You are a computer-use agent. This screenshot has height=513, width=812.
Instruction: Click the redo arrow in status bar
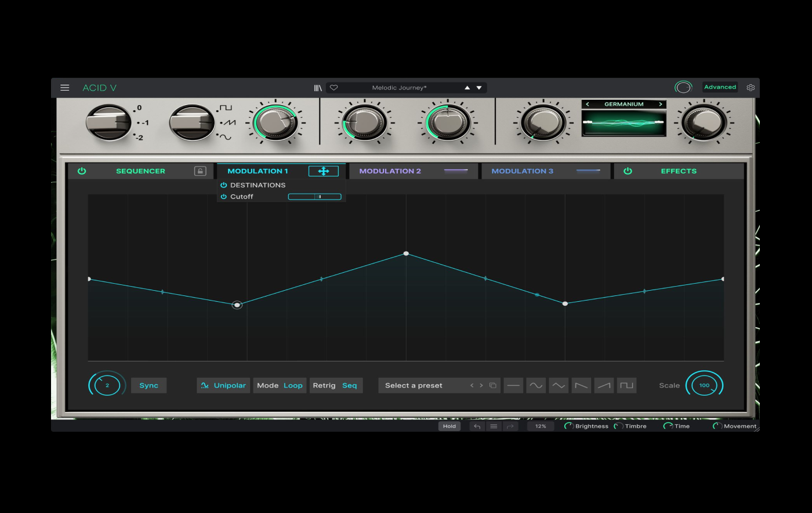(x=510, y=427)
